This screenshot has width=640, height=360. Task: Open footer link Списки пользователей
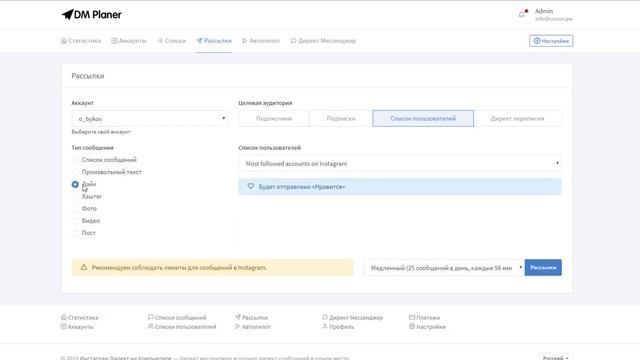[x=182, y=327]
